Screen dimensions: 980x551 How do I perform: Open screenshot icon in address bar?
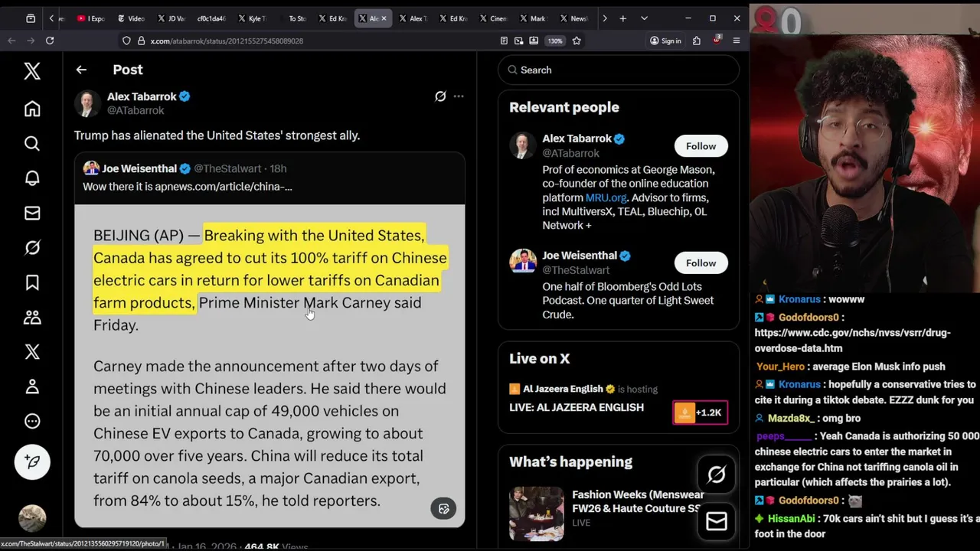tap(518, 41)
